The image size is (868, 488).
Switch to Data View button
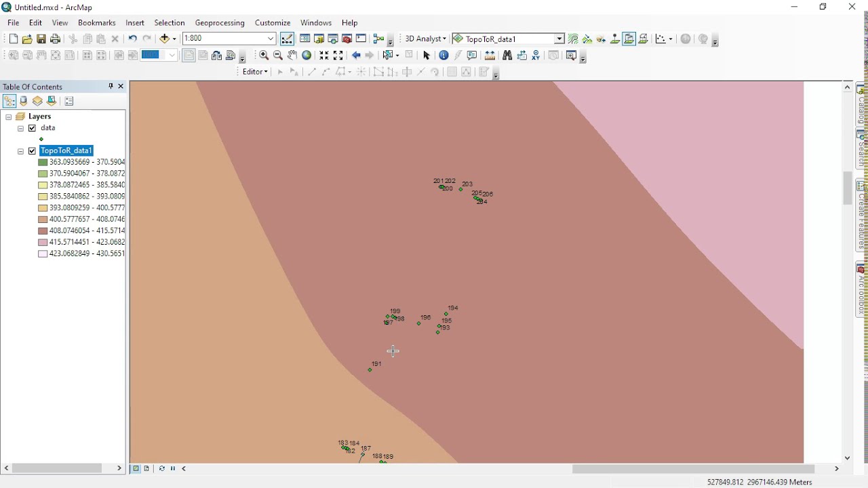(x=136, y=468)
